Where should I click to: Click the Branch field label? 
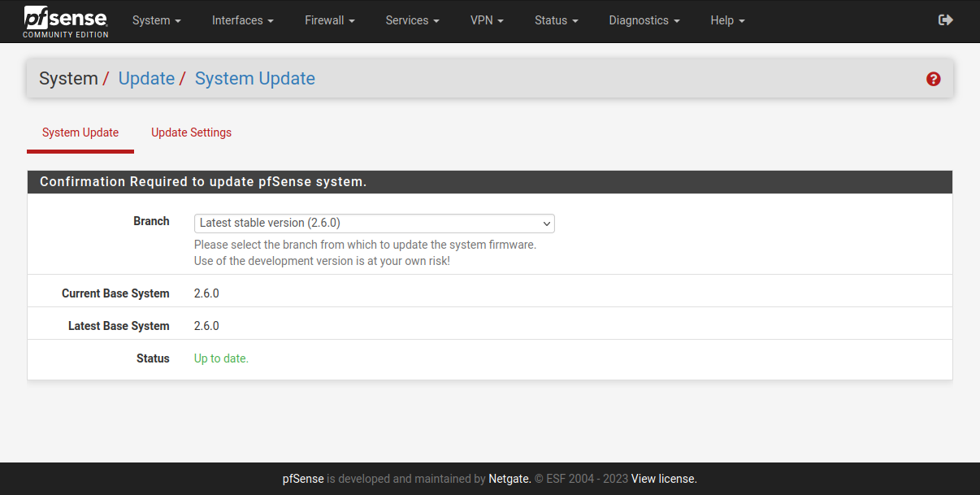point(151,221)
